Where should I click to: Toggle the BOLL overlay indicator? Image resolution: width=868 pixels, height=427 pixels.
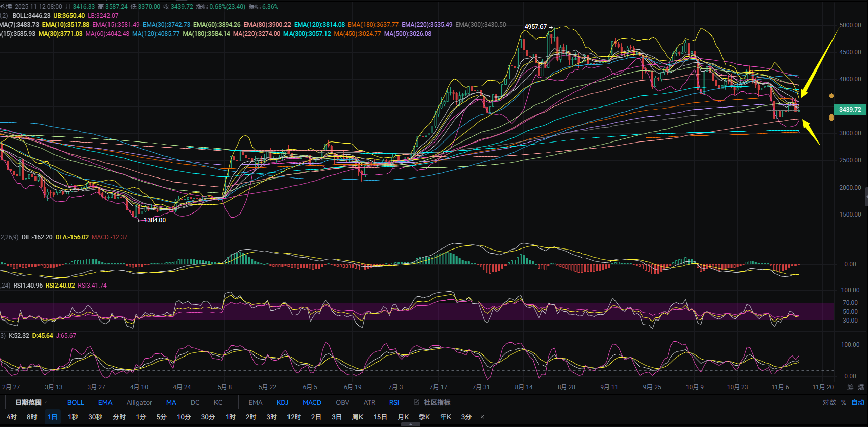pyautogui.click(x=76, y=402)
